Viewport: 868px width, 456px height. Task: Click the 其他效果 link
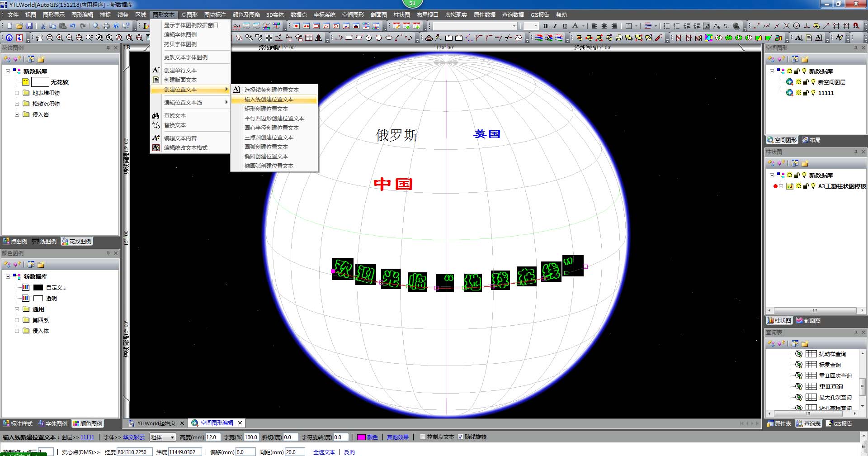click(397, 437)
